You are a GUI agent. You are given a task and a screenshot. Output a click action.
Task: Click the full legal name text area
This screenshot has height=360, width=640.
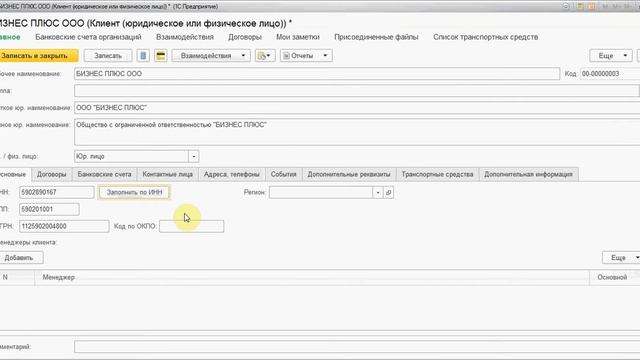click(x=357, y=132)
